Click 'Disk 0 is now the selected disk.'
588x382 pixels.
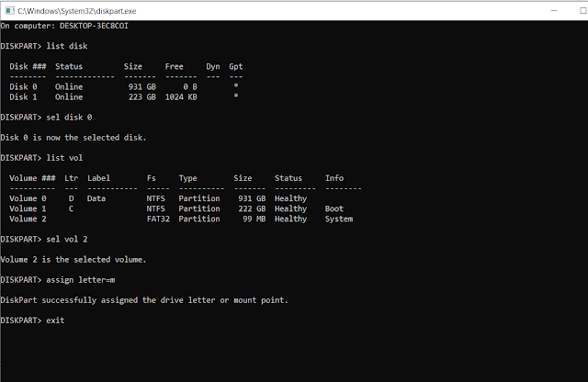click(x=73, y=138)
